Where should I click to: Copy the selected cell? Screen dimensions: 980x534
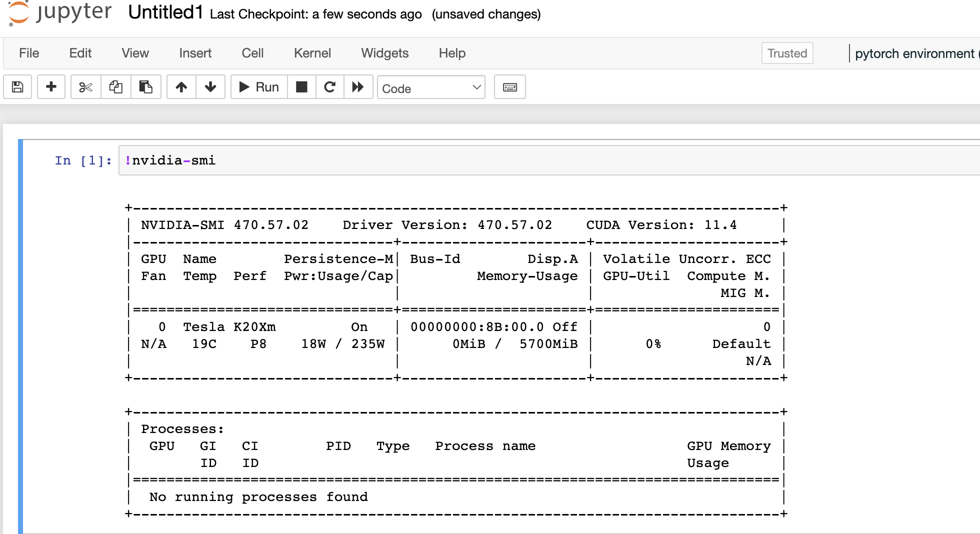[x=116, y=87]
